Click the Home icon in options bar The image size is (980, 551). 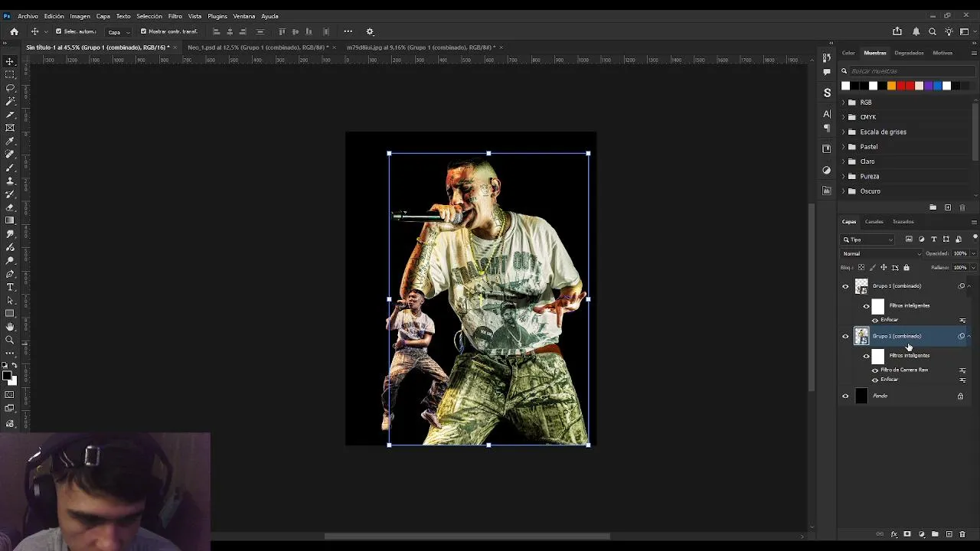point(14,31)
